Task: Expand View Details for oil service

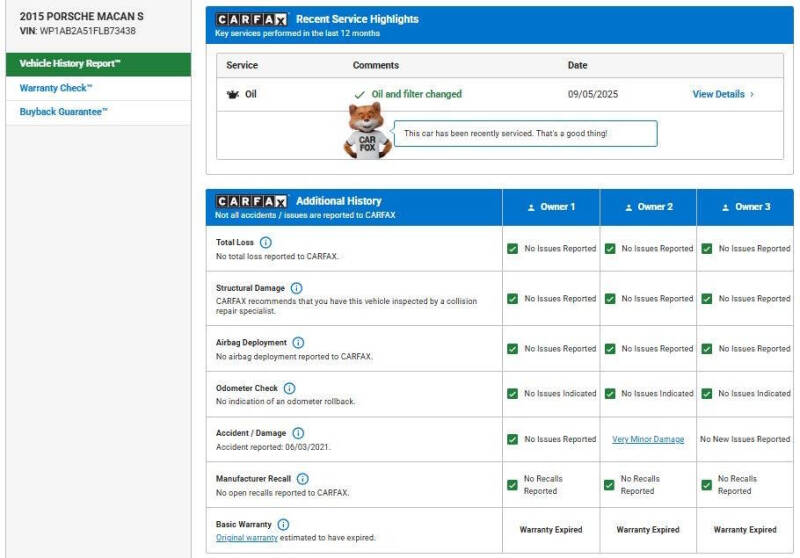Action: (723, 94)
